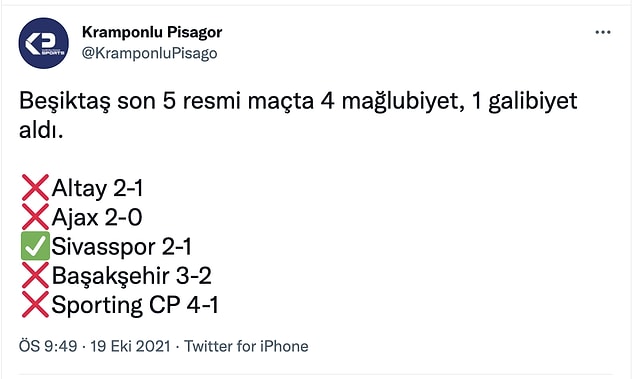The image size is (635, 379).
Task: Click the phrase 1 galibiyet in tweet
Action: pyautogui.click(x=525, y=101)
